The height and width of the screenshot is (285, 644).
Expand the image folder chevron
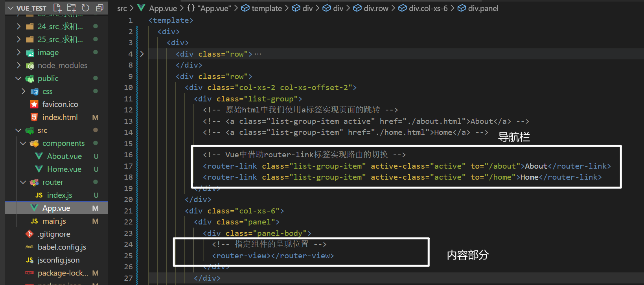pos(18,52)
